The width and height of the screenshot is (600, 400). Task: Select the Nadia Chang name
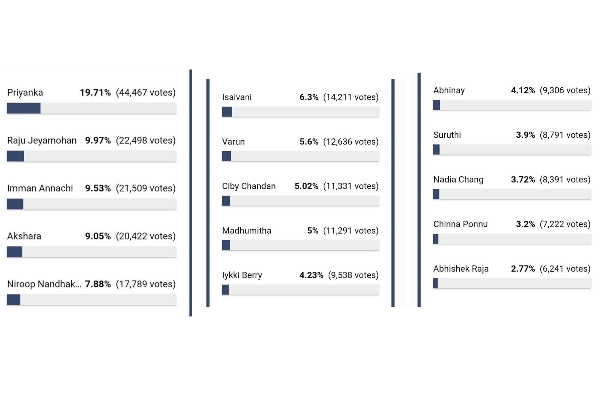pyautogui.click(x=458, y=179)
